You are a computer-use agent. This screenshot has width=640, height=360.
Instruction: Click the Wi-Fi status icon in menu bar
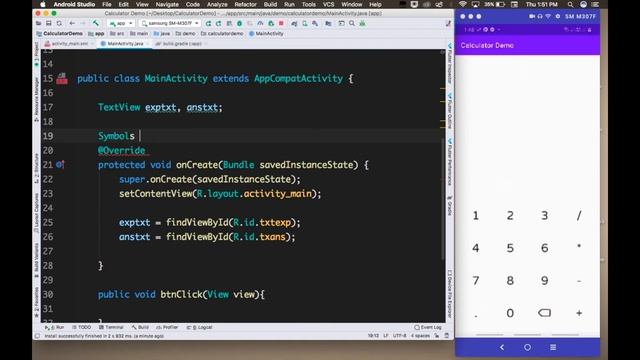[x=462, y=4]
